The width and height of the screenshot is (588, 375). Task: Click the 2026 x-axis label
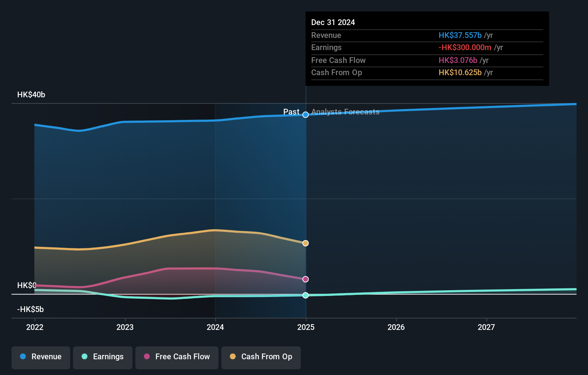(396, 327)
